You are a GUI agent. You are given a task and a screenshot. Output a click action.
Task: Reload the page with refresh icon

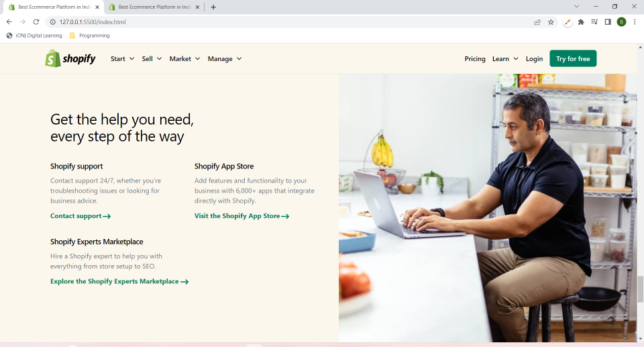pyautogui.click(x=36, y=21)
